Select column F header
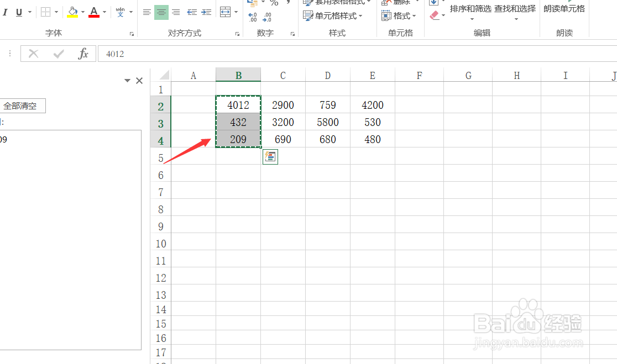The image size is (617, 364). (x=420, y=75)
